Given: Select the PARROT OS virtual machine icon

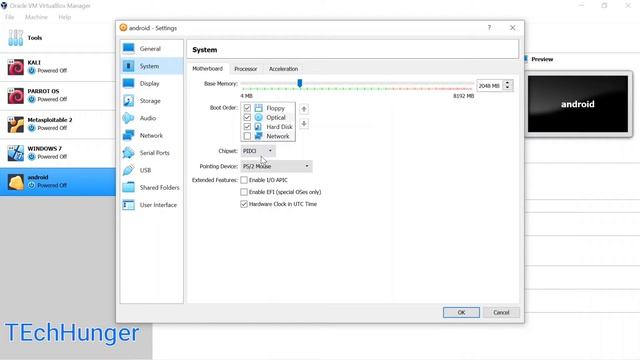Looking at the screenshot, I should pyautogui.click(x=16, y=96).
